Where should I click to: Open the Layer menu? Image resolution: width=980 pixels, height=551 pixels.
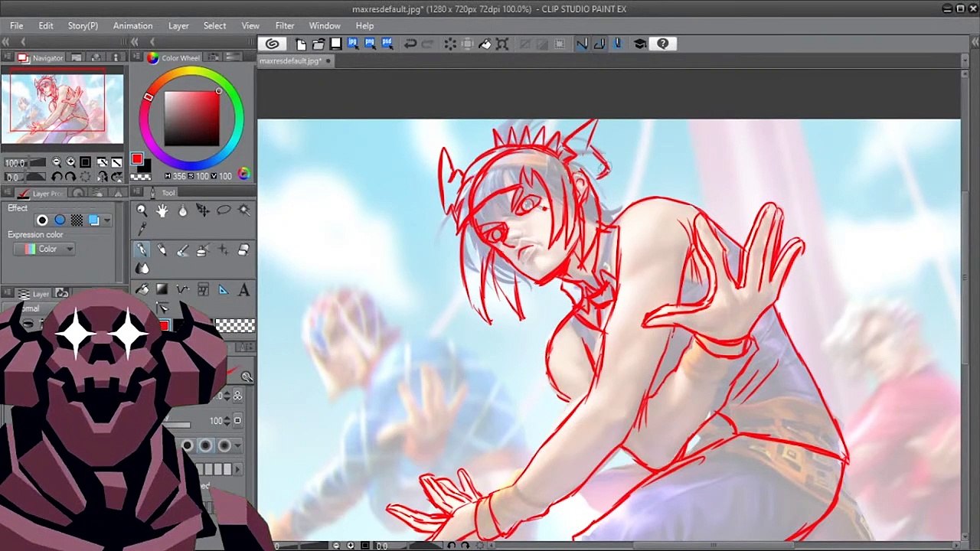(x=178, y=25)
